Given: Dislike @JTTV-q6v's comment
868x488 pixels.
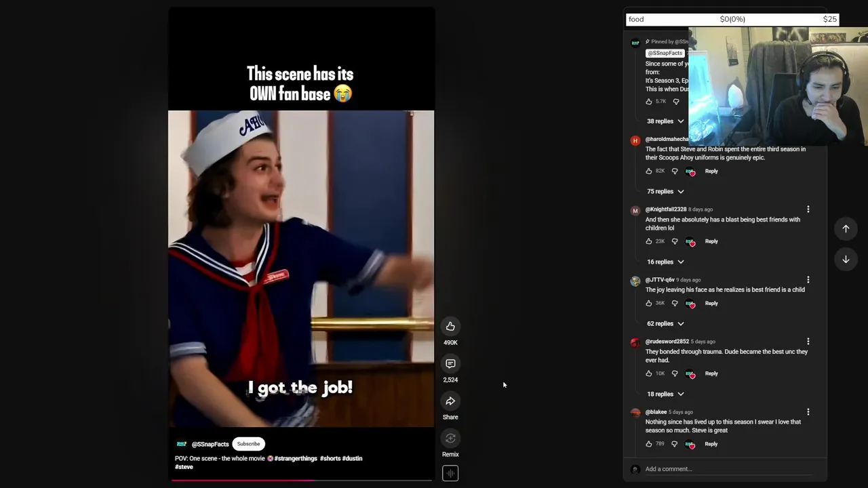Looking at the screenshot, I should 675,304.
